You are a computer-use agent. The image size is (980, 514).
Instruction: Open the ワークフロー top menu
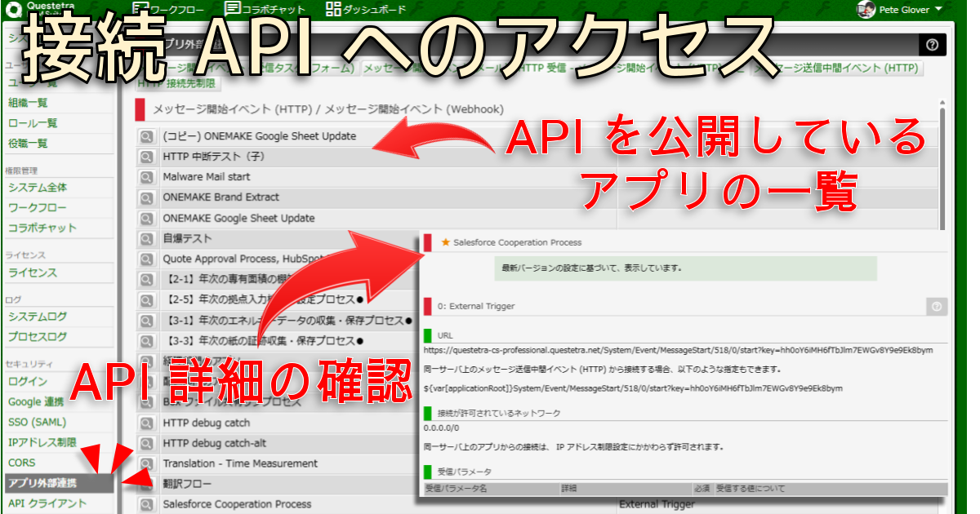pyautogui.click(x=167, y=9)
